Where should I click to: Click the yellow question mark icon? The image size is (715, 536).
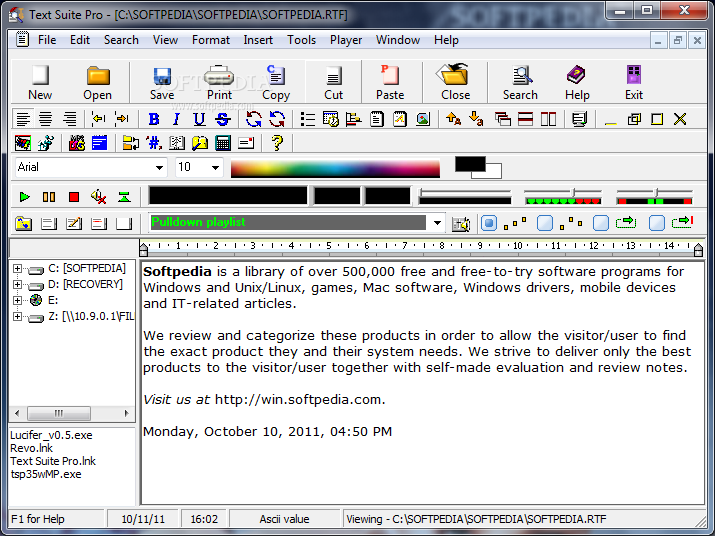pyautogui.click(x=277, y=143)
